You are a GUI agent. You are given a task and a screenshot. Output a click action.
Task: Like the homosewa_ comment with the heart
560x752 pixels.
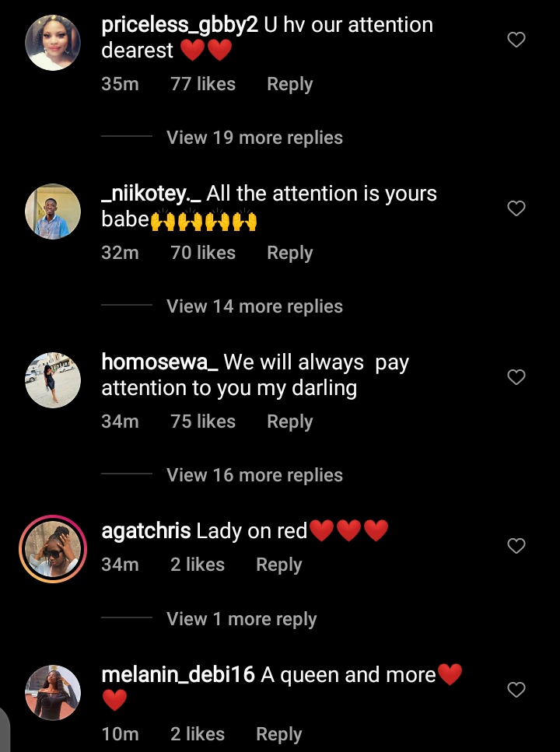coord(516,377)
